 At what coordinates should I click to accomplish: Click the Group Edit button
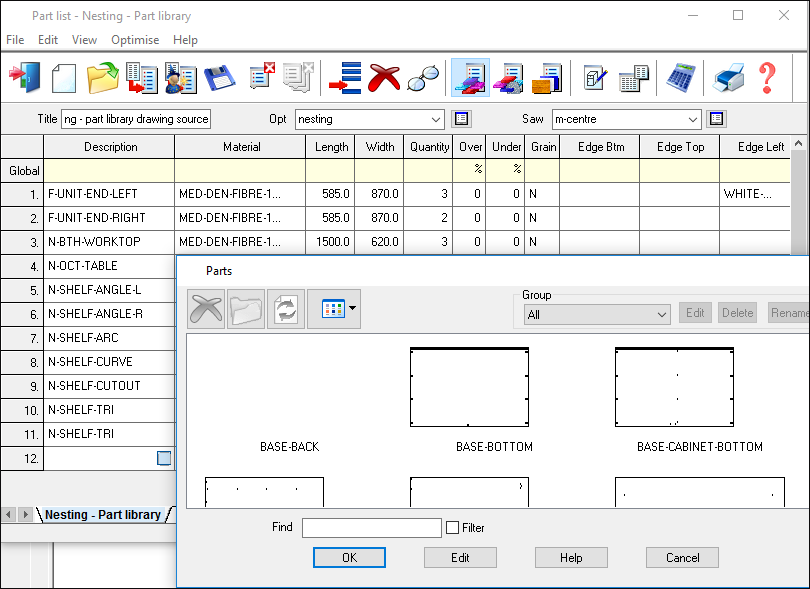point(695,313)
